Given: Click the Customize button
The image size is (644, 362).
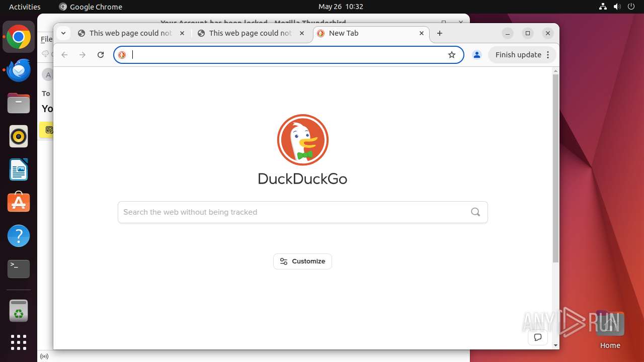Looking at the screenshot, I should click(x=302, y=261).
